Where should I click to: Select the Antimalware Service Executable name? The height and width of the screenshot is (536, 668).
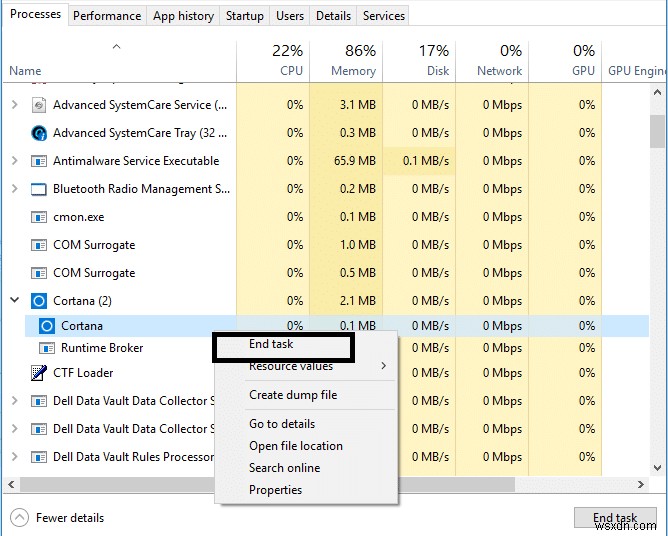tap(136, 161)
